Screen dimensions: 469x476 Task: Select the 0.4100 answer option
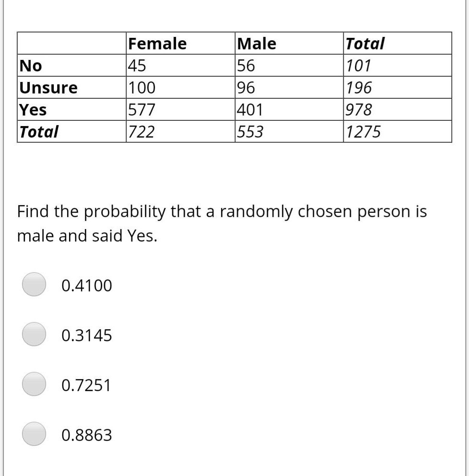click(34, 285)
